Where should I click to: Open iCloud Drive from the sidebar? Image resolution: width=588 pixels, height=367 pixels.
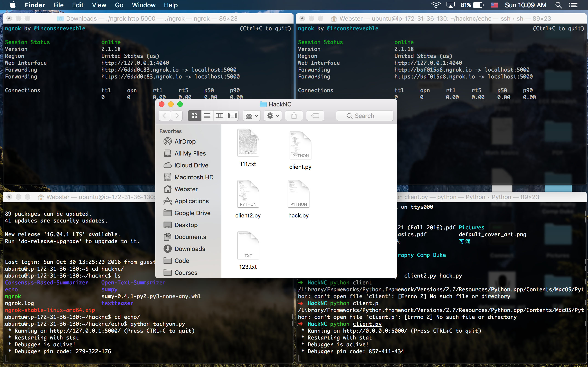click(x=191, y=165)
